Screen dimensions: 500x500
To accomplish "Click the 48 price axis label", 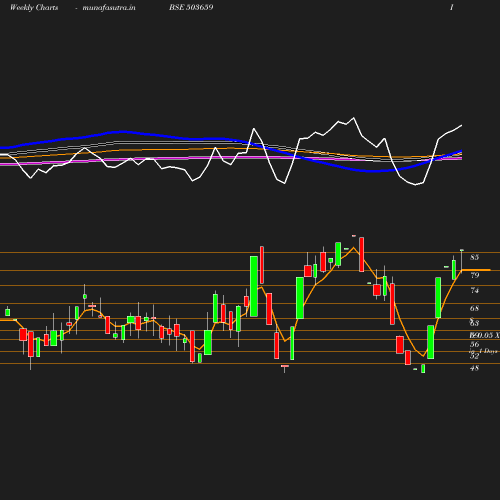I will [x=475, y=368].
